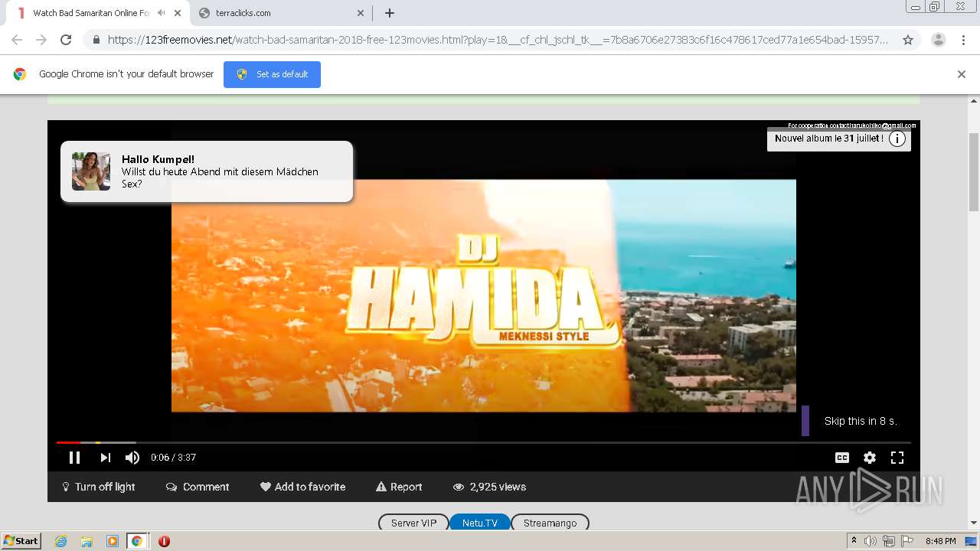Select Server VIP source

point(413,523)
